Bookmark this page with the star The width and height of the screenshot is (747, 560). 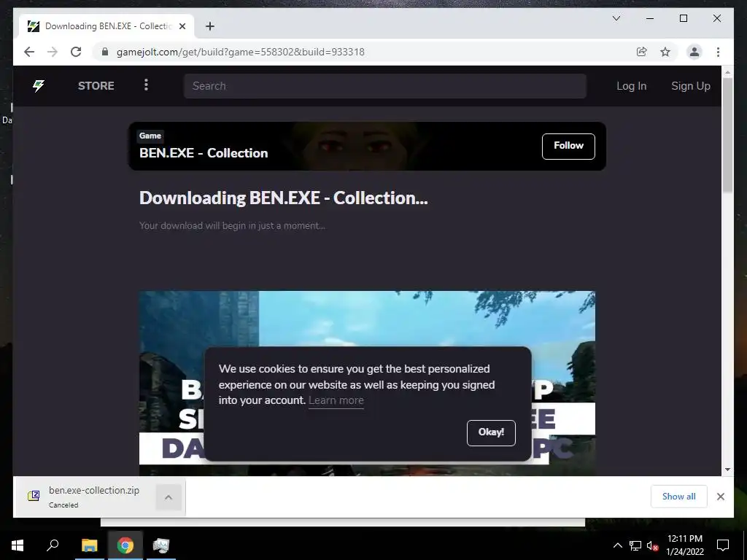[x=665, y=52]
